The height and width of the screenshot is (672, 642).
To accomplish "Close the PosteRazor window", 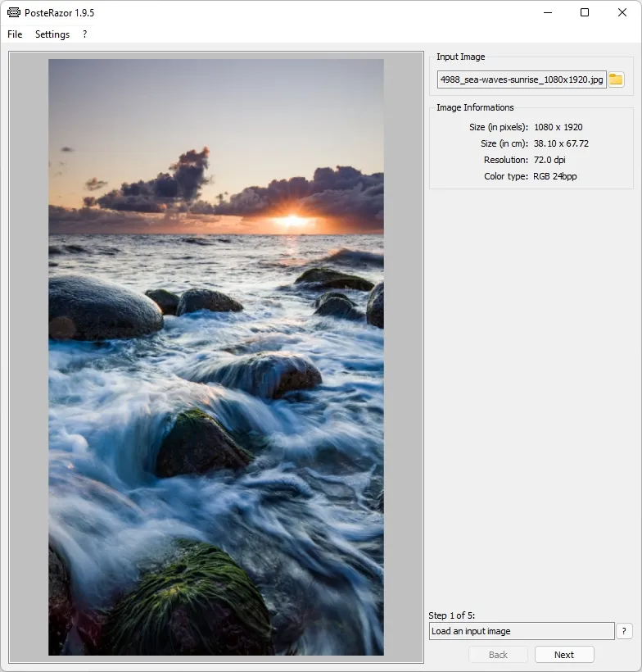I will point(622,12).
